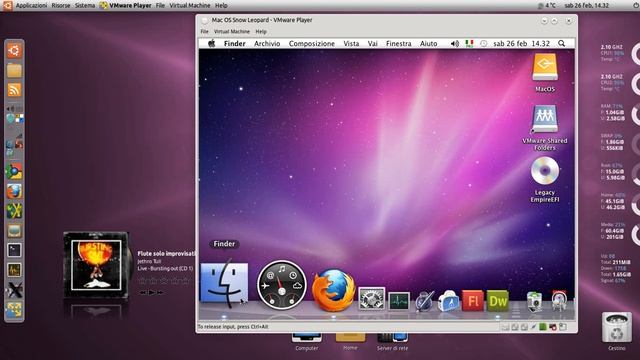Open the terminal icon in left dock
Screen dimensions: 640x360
click(14, 250)
